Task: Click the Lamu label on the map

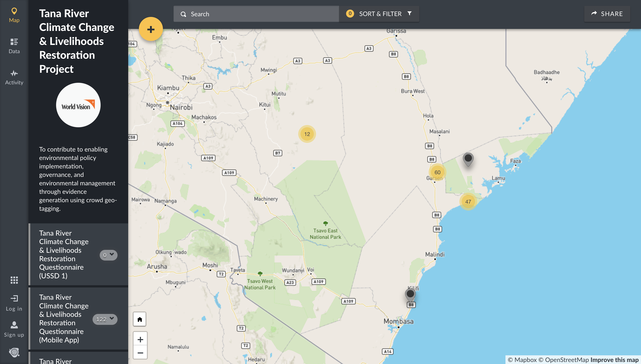Action: click(x=498, y=178)
